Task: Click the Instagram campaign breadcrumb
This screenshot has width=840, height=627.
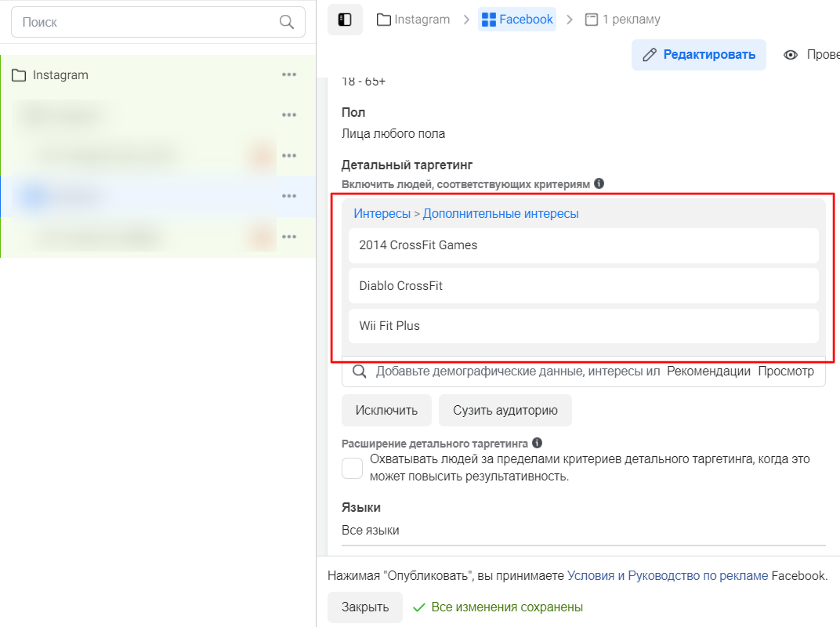Action: point(414,20)
